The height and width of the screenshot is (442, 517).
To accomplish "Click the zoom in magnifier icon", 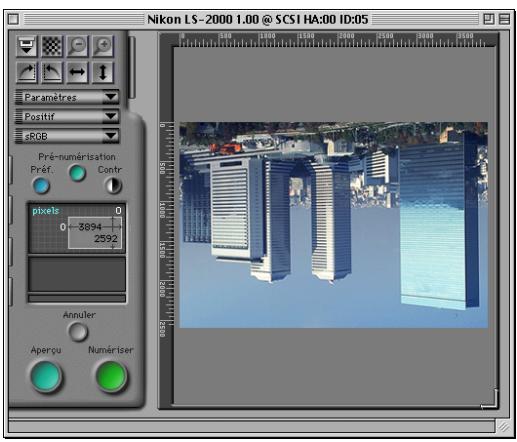I will (103, 46).
